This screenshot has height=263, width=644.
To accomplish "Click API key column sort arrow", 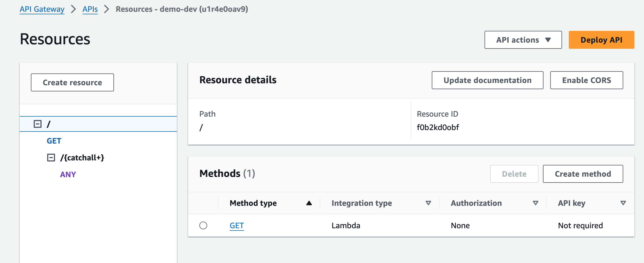I will coord(623,203).
